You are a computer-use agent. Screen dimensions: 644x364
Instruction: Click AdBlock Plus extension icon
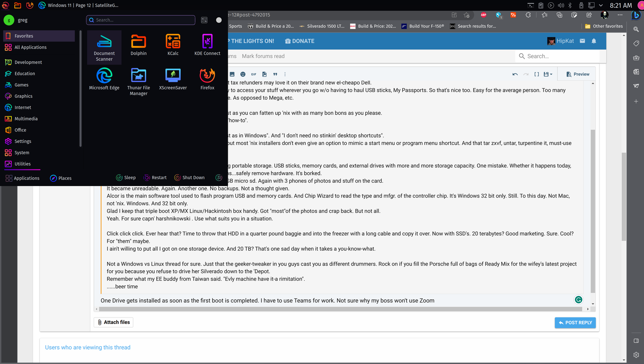484,15
